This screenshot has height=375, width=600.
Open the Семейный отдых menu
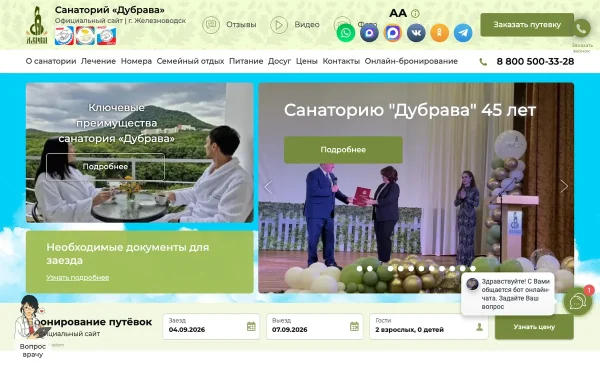coord(190,61)
